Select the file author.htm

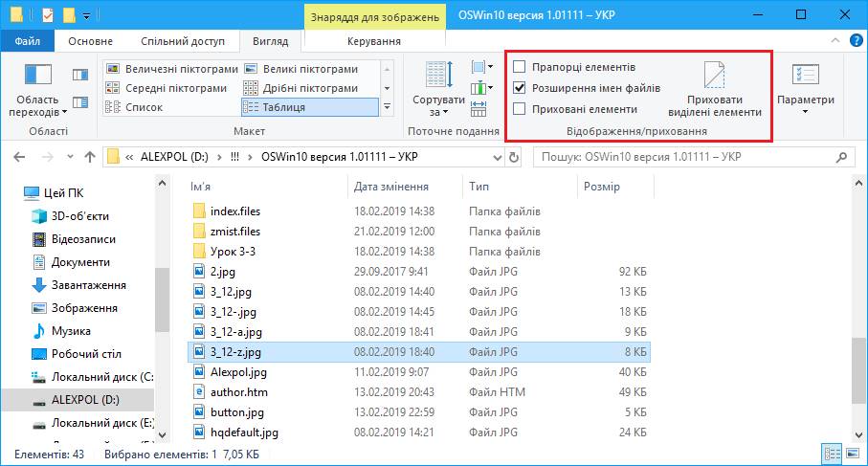click(x=238, y=392)
